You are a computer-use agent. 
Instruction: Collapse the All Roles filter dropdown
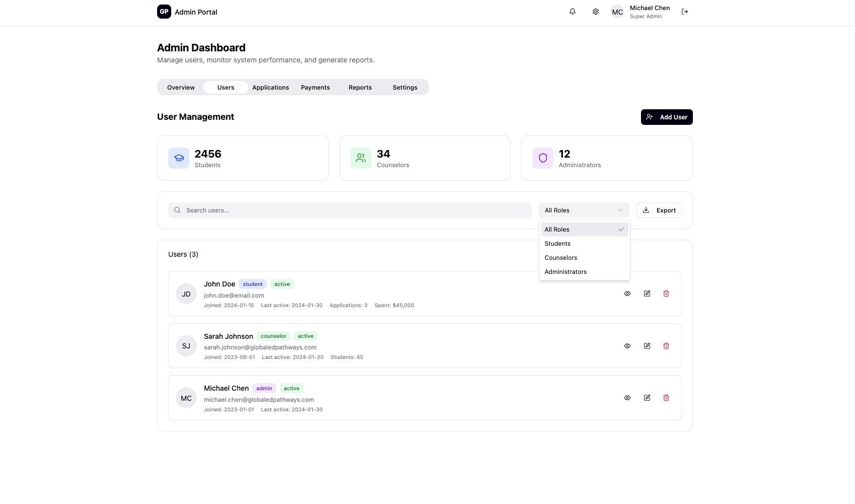coord(584,210)
